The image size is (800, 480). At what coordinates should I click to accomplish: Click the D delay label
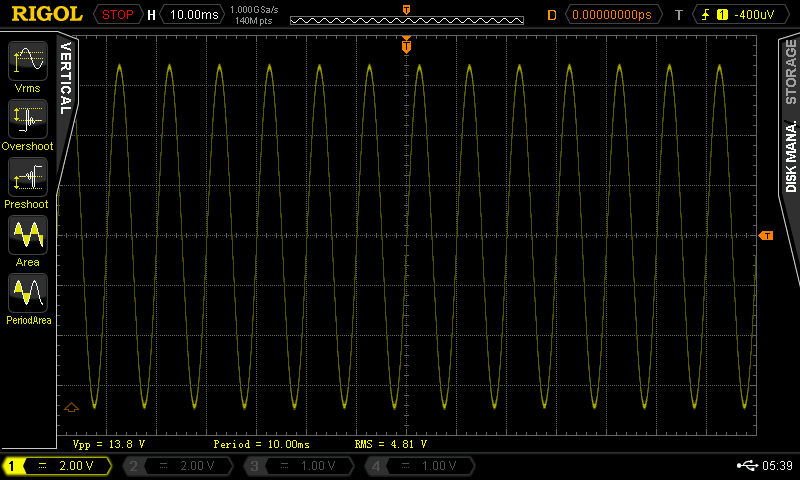coord(552,15)
